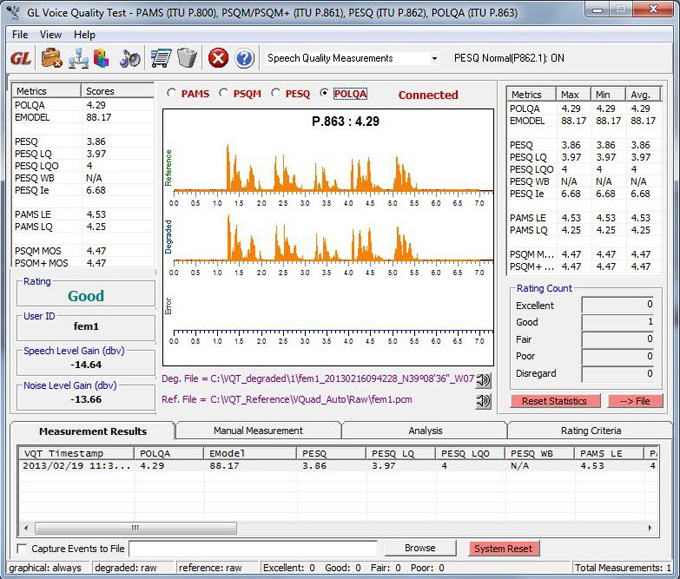Click Total Measurements status bar entry
Viewport: 680px width, 579px height.
(x=623, y=568)
